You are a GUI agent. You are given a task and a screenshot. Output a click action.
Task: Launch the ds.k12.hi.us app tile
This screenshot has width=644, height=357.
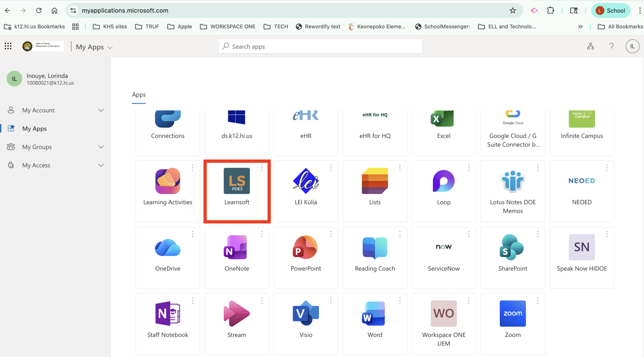coord(237,133)
